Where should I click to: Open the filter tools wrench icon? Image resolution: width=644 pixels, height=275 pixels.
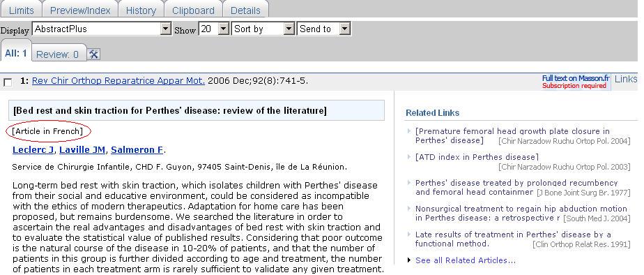pos(93,54)
